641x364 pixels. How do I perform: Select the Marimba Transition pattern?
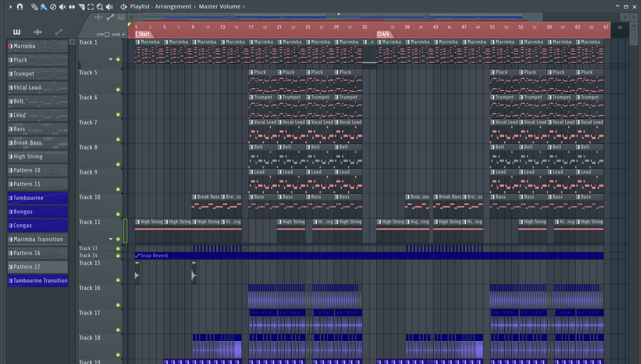[x=38, y=239]
